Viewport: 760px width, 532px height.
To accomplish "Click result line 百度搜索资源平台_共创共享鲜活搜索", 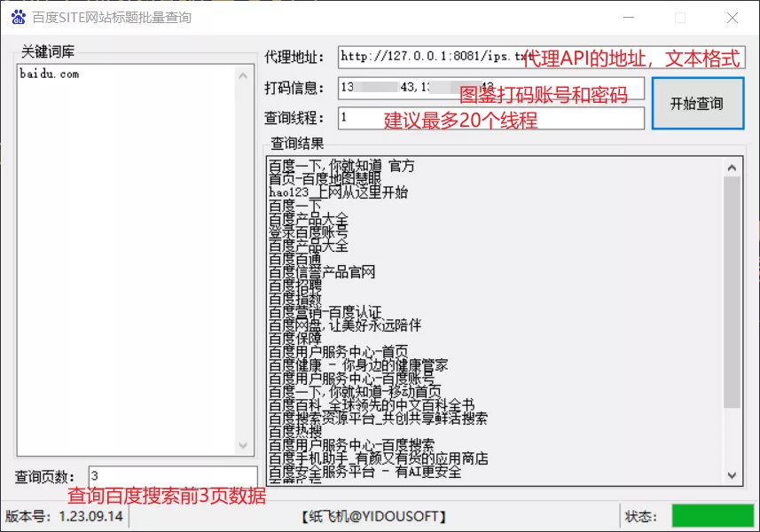I will tap(378, 419).
